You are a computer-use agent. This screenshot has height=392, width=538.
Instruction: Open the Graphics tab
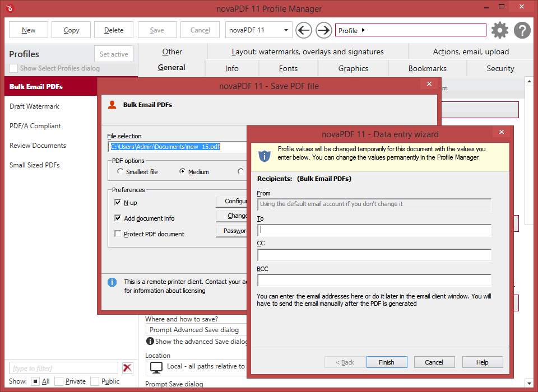coord(353,68)
